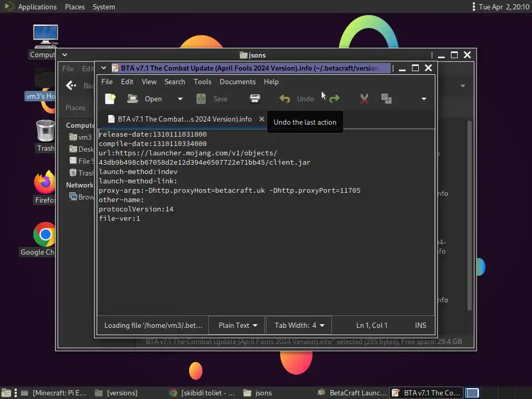This screenshot has height=399, width=532.
Task: Open the Documents menu
Action: (237, 82)
